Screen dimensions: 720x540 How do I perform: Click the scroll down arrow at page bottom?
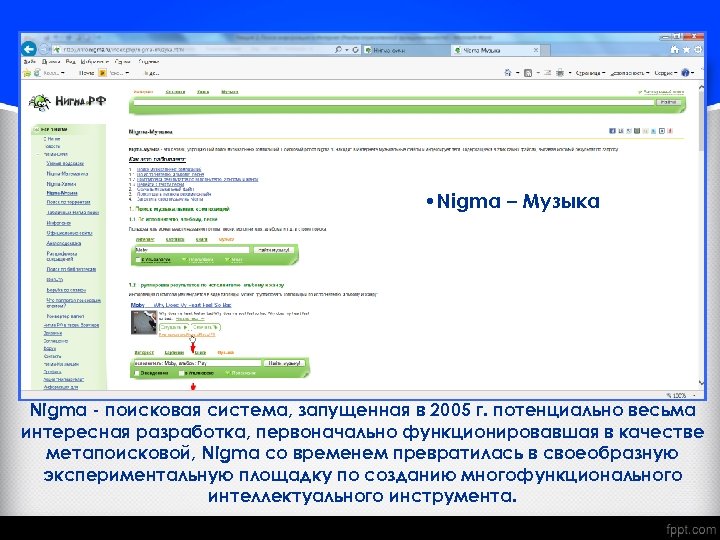pos(701,382)
